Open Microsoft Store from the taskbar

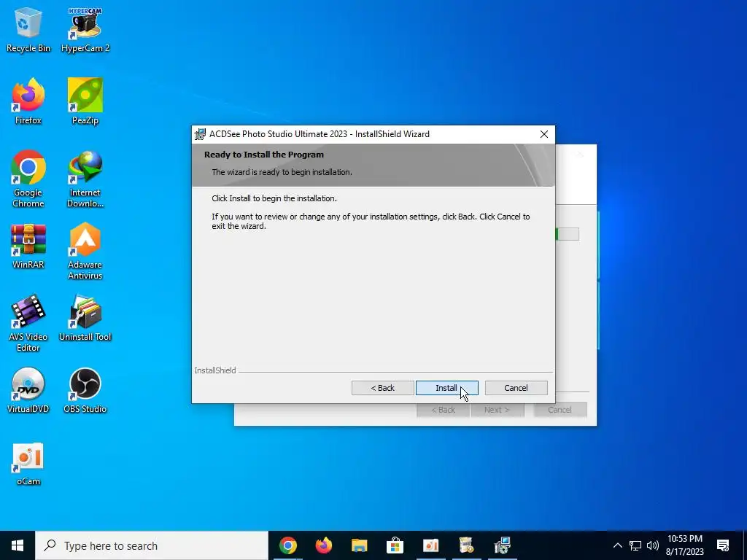(395, 545)
